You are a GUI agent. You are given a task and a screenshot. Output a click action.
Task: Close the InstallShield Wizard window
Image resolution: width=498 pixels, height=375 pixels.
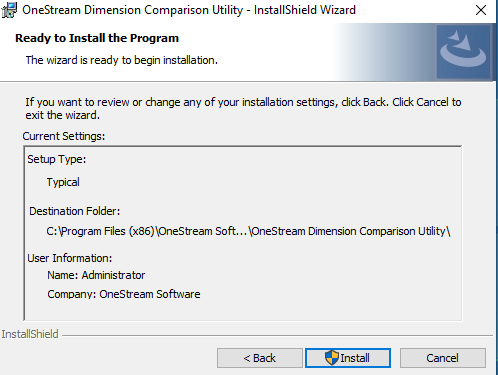pyautogui.click(x=481, y=10)
